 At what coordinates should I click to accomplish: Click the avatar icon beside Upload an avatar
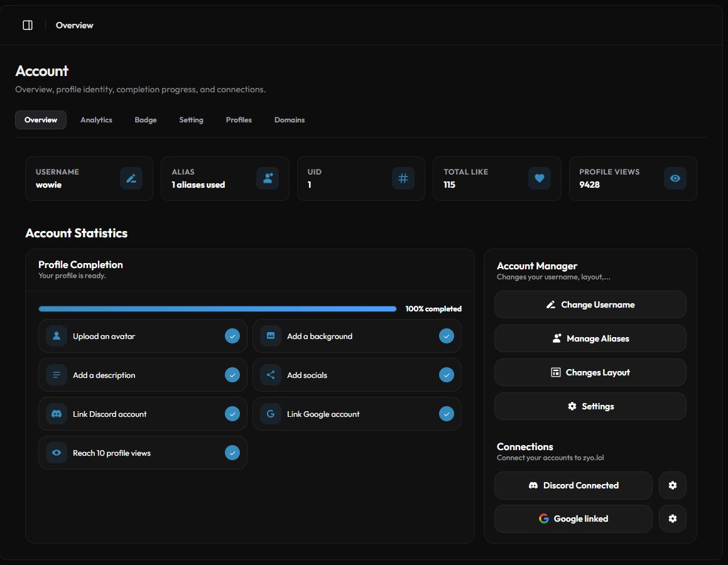pos(57,336)
